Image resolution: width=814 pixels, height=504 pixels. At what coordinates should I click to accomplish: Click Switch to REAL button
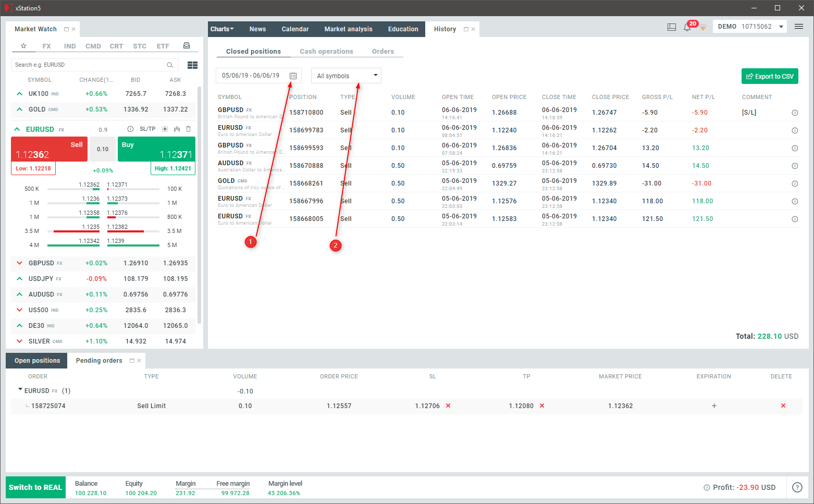(35, 487)
